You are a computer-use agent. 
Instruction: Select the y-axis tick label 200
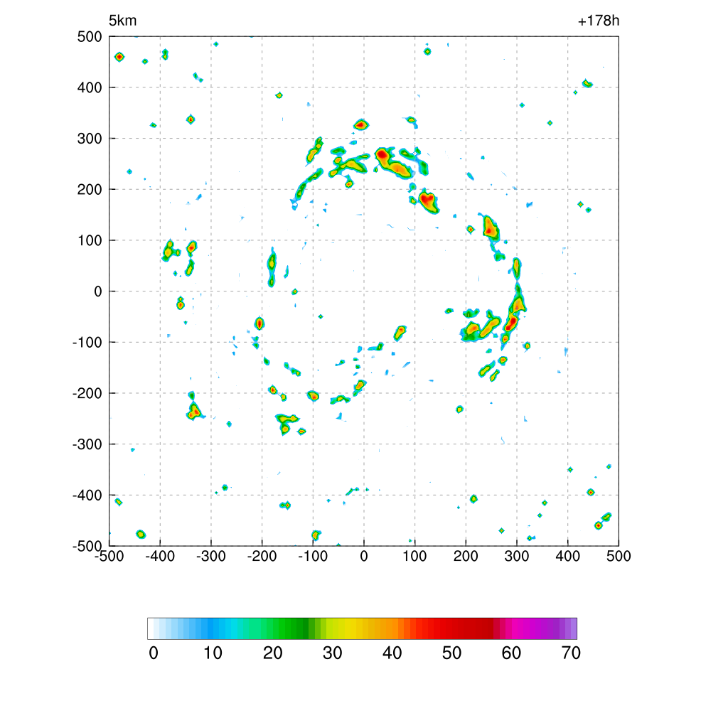tap(90, 189)
